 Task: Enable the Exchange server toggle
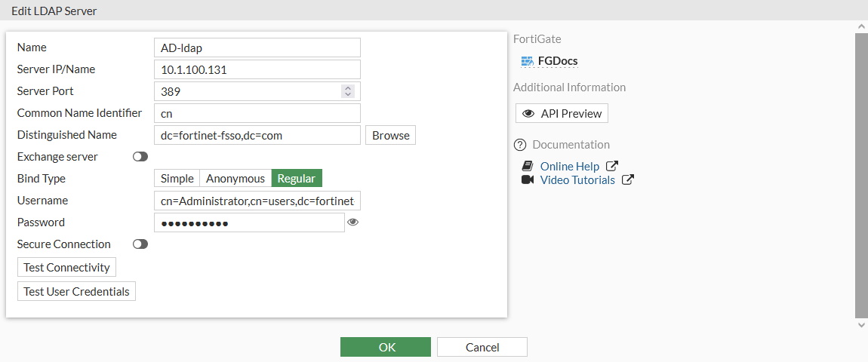140,157
